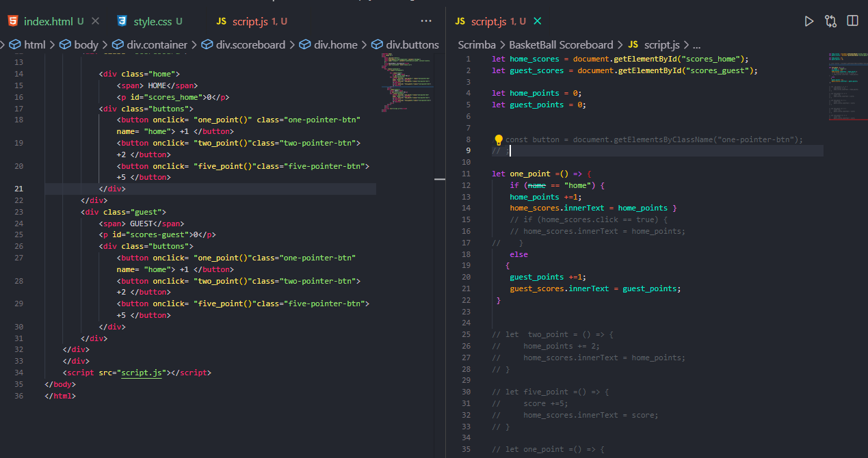Screen dimensions: 868x458
Task: Click the BasketBall Scoreboard breadcrumb folder
Action: [561, 45]
